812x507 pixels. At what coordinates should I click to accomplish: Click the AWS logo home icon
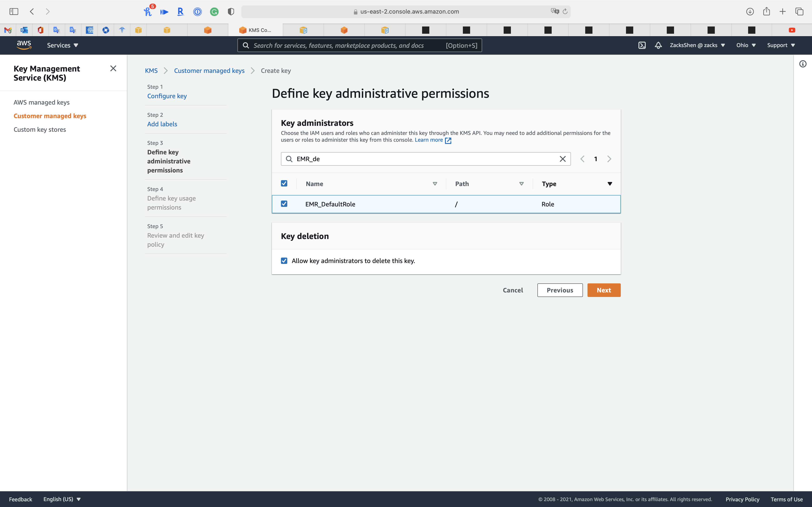coord(24,45)
